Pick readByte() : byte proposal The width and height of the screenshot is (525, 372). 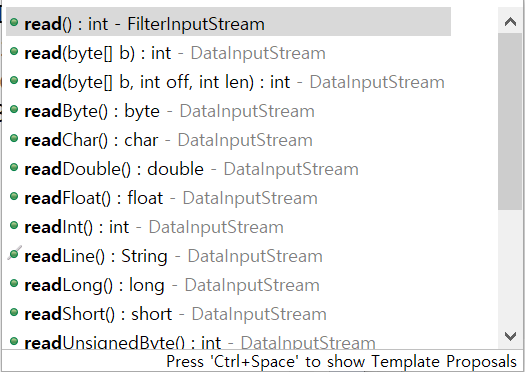point(228,111)
